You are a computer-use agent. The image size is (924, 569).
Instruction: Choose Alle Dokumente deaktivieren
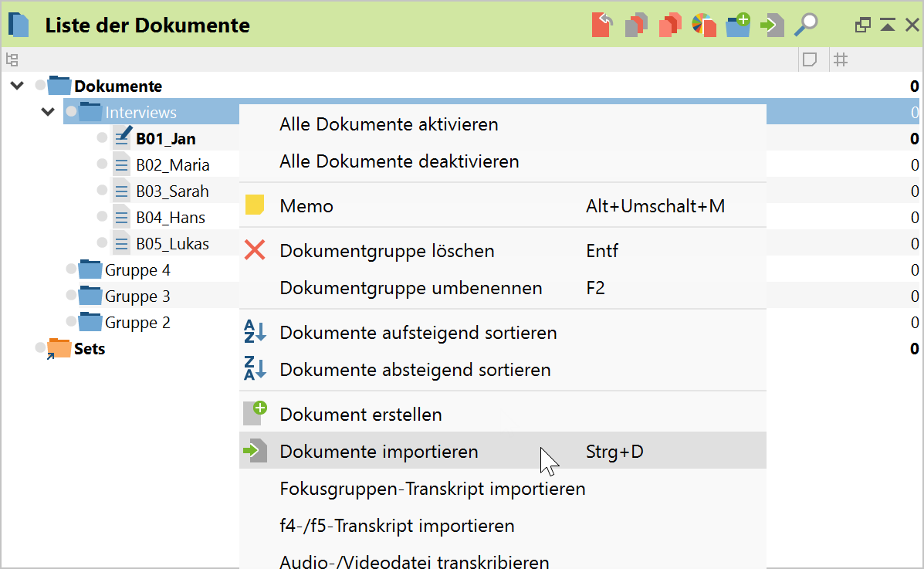pos(503,161)
